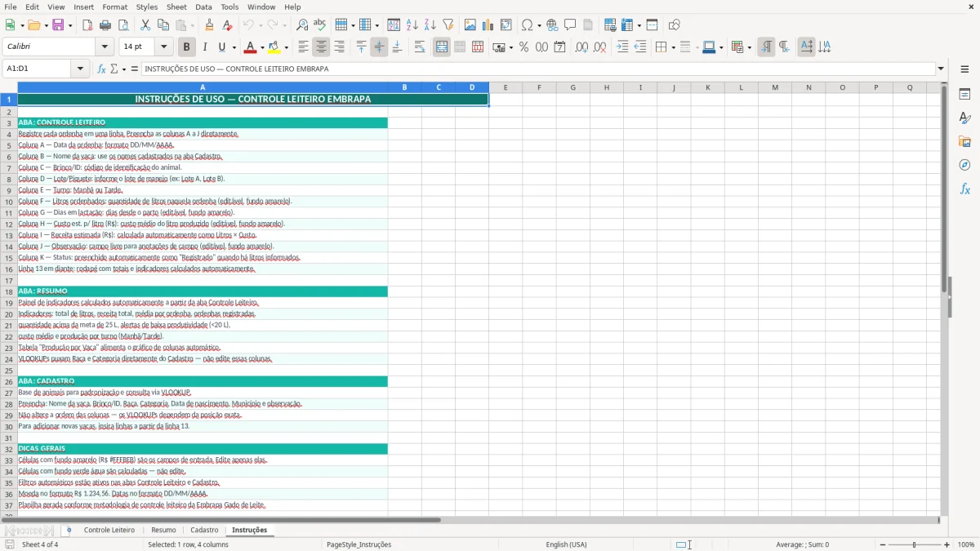Viewport: 980px width, 551px height.
Task: Run the spelling check (abc icon)
Action: pos(320,25)
